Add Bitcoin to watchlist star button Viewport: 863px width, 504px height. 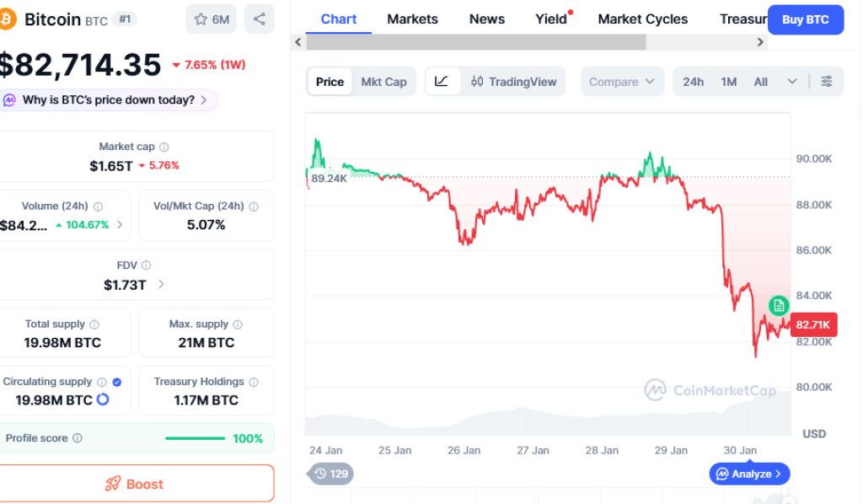click(x=212, y=19)
